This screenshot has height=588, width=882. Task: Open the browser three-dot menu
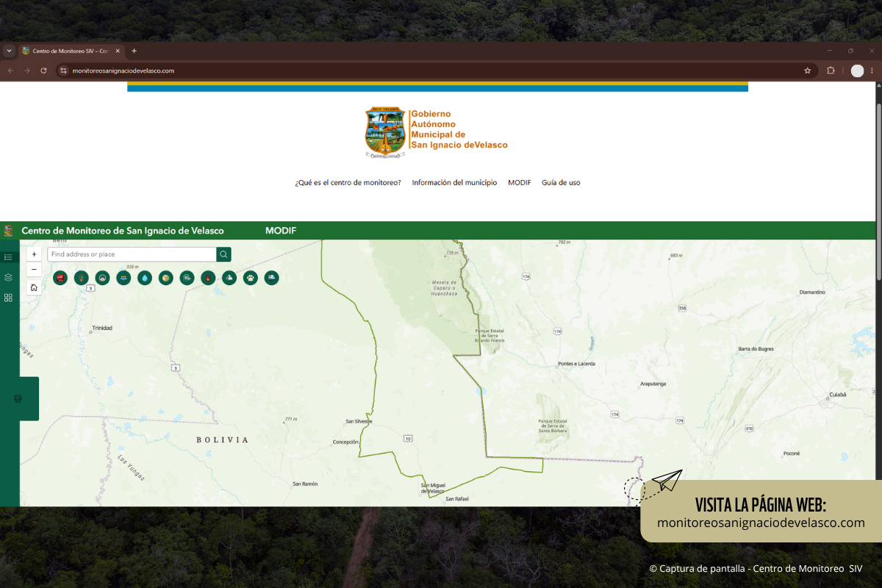pos(872,71)
